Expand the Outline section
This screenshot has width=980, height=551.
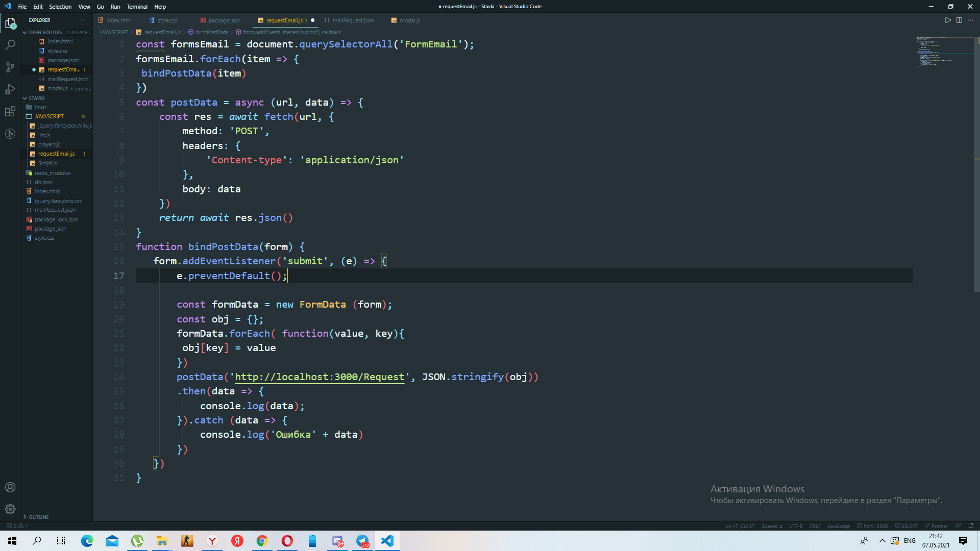click(x=39, y=517)
